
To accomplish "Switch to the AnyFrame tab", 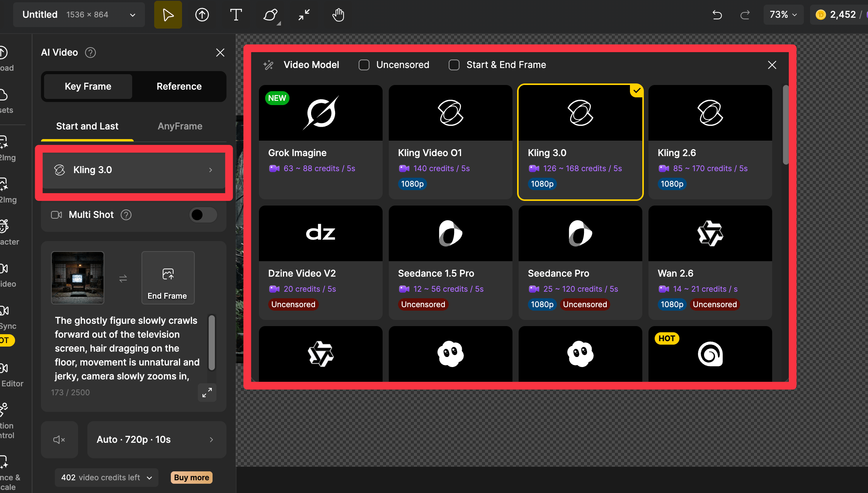I will coord(180,126).
